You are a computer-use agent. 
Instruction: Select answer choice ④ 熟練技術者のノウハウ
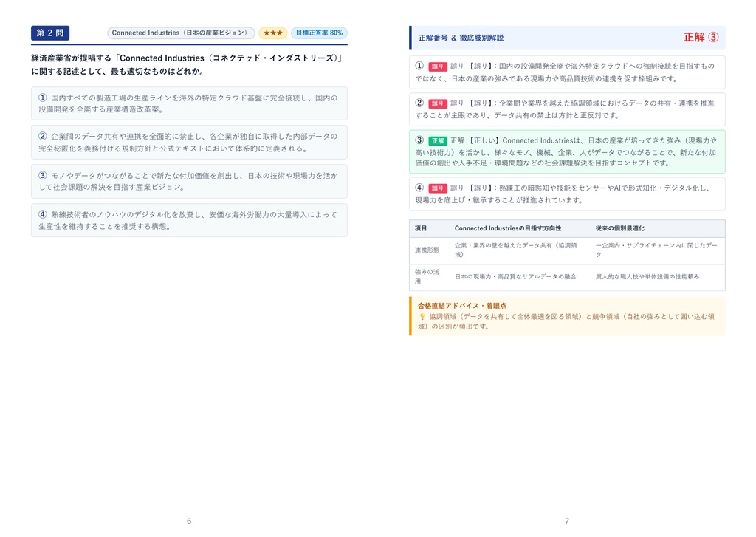tap(189, 220)
